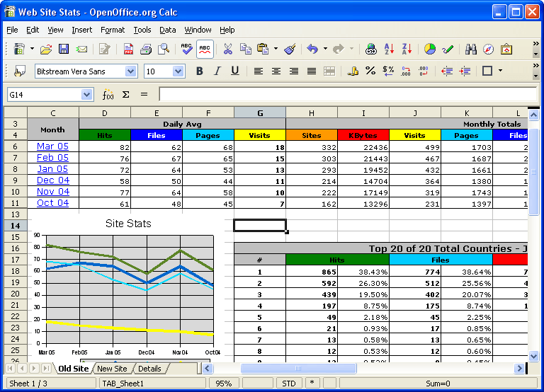Toggle bold formatting
The image size is (544, 392).
[x=199, y=71]
